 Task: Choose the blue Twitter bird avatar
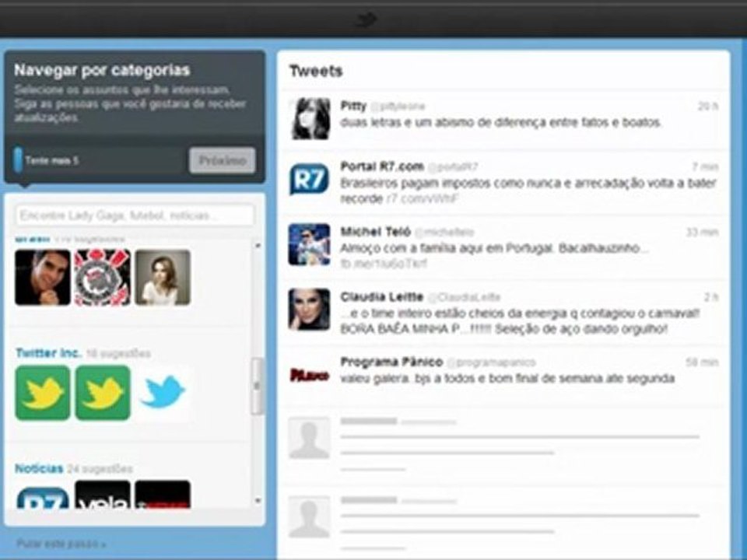[x=163, y=393]
